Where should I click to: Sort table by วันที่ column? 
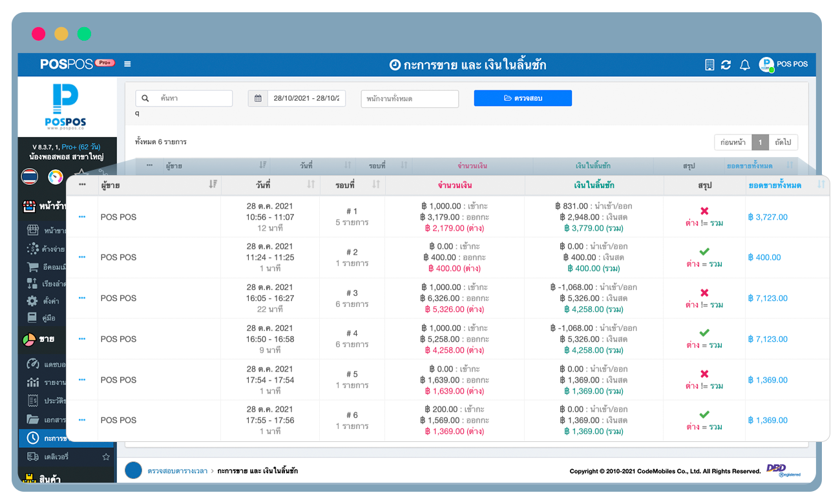pos(310,185)
